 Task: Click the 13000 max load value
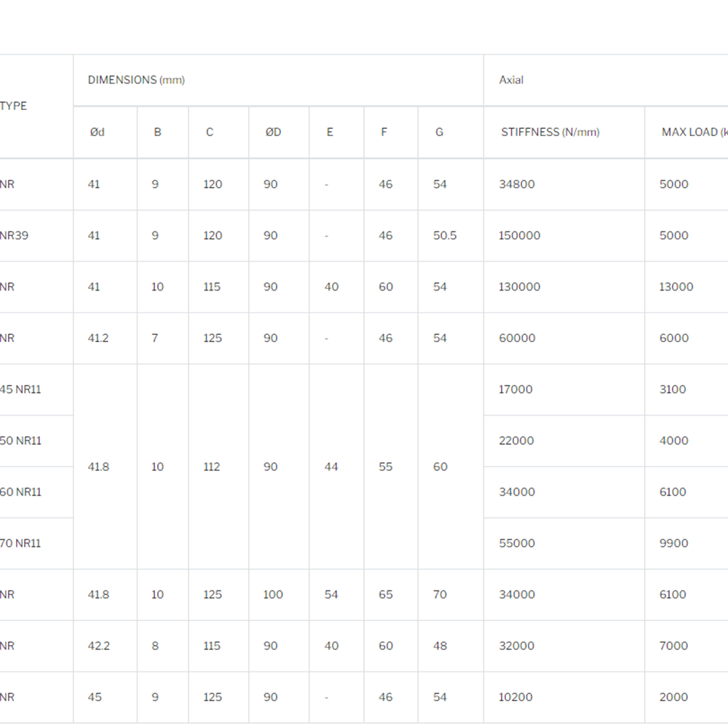pyautogui.click(x=676, y=287)
